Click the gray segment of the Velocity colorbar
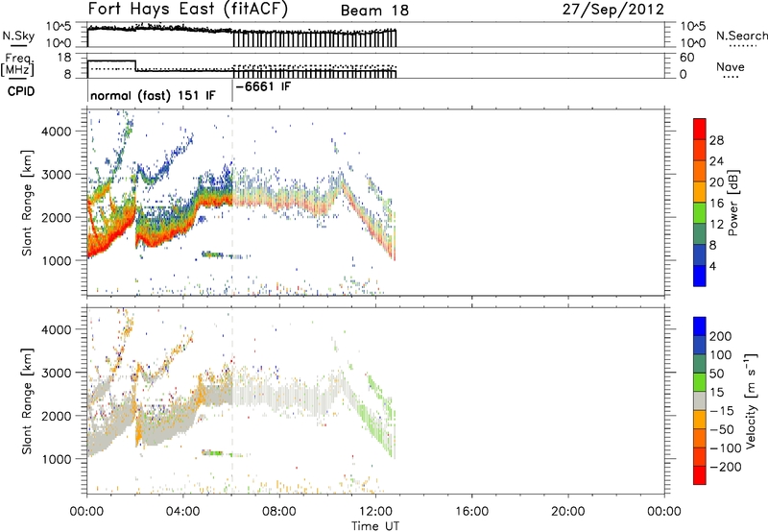Viewport: 768px width, 532px height. pyautogui.click(x=700, y=400)
